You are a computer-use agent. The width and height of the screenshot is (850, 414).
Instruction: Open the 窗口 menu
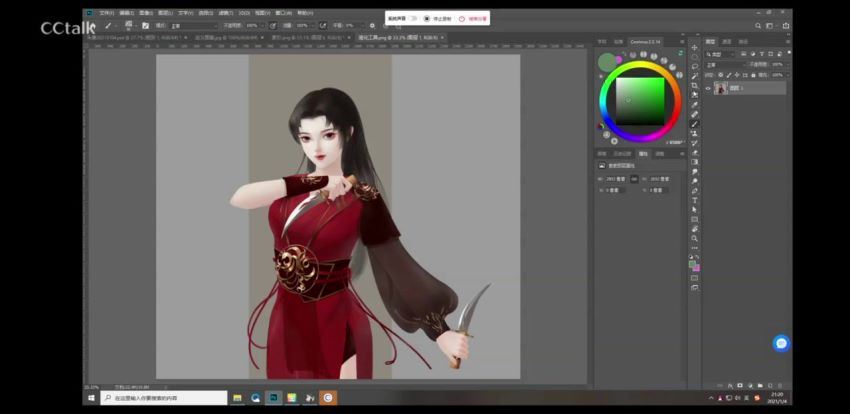[x=284, y=13]
